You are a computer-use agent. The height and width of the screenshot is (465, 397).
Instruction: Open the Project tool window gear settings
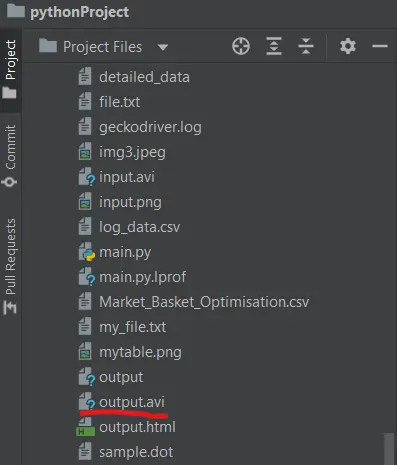tap(348, 46)
